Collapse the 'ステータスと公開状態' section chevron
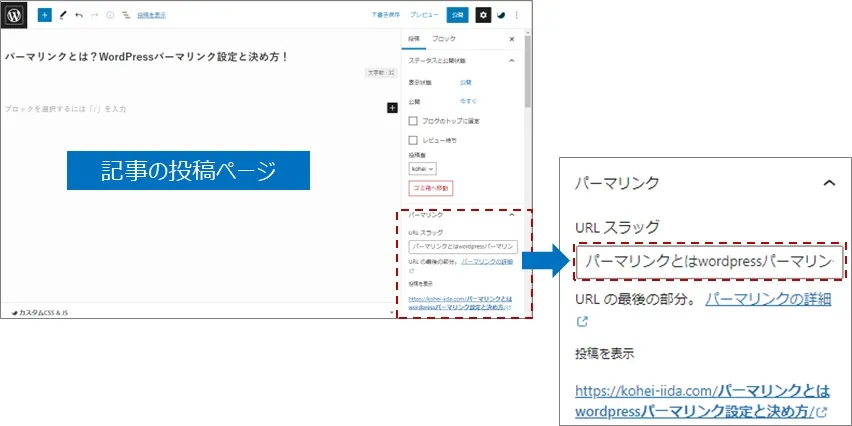The height and width of the screenshot is (426, 852). click(x=511, y=61)
